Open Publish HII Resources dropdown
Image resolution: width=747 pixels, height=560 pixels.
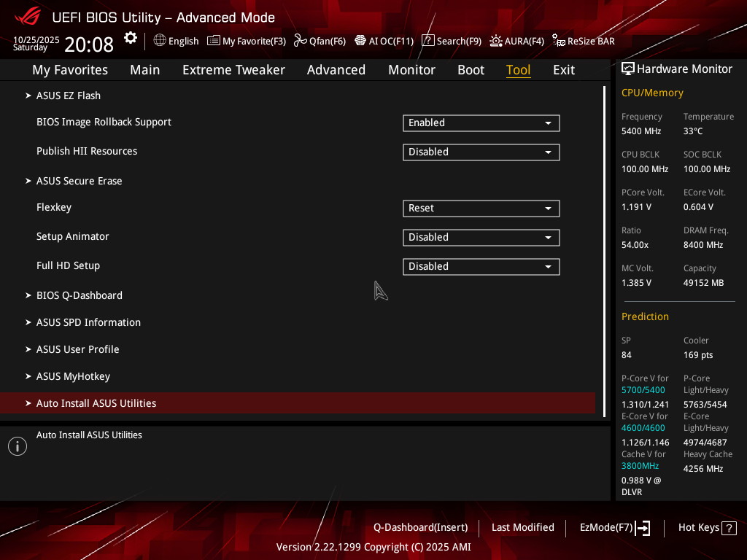coord(481,152)
